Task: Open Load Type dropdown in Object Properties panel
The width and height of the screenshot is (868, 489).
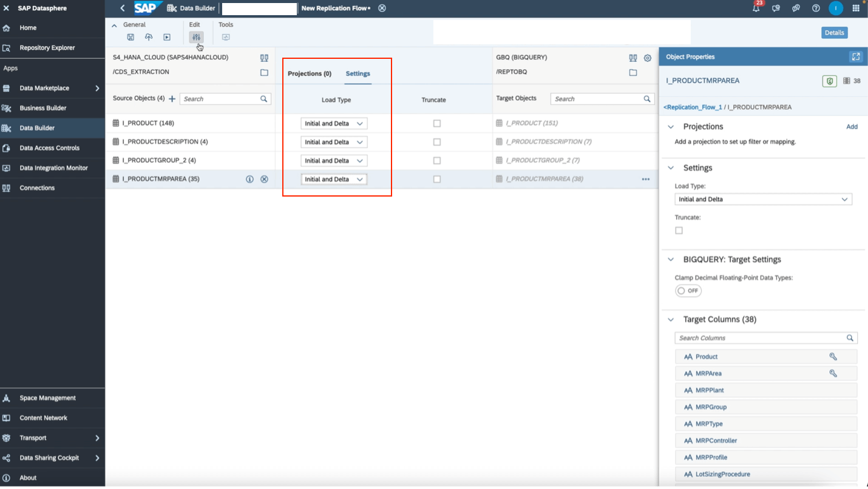Action: pos(763,199)
